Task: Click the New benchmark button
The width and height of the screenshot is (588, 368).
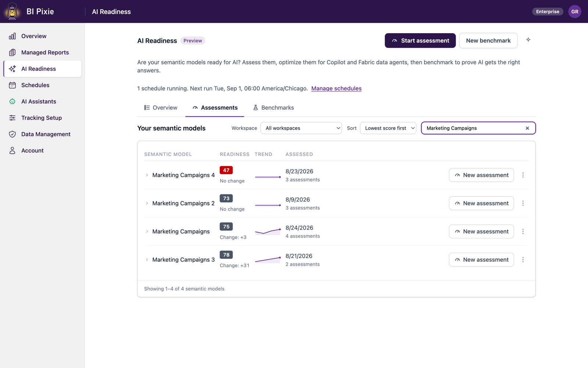Action: pos(488,40)
